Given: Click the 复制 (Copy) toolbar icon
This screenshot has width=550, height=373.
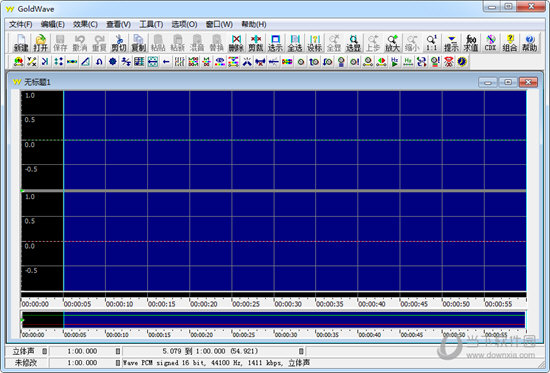Looking at the screenshot, I should 139,43.
